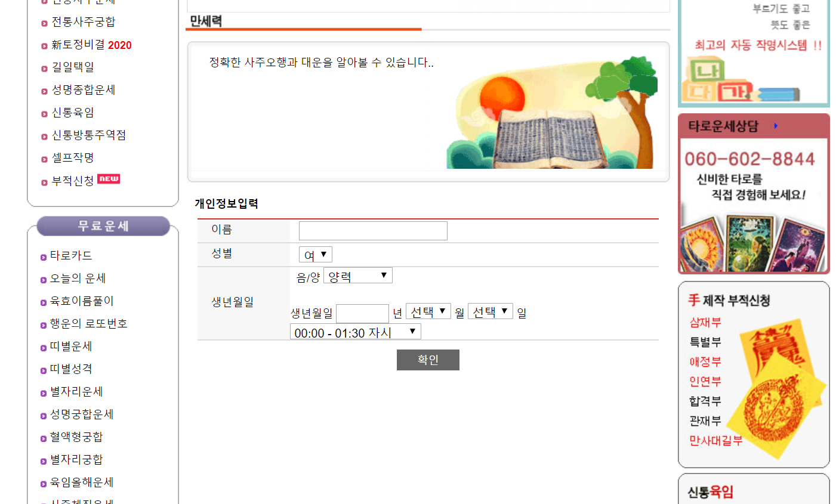Open 행운의 로또번호 link

tap(89, 324)
